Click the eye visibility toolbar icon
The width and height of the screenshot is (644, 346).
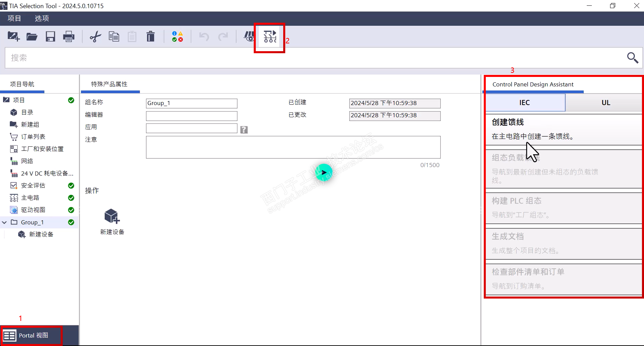pyautogui.click(x=249, y=36)
